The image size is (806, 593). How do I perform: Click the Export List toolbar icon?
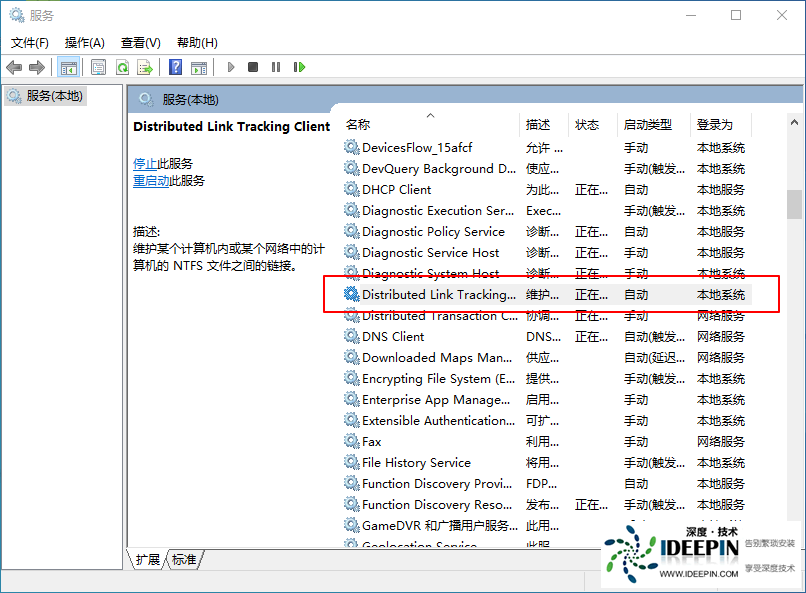145,67
